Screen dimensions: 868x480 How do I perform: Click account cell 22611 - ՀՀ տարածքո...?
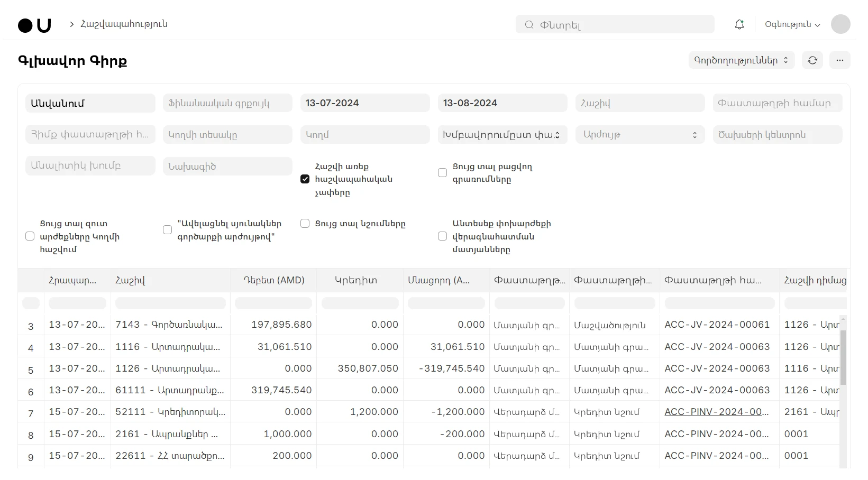(x=170, y=456)
